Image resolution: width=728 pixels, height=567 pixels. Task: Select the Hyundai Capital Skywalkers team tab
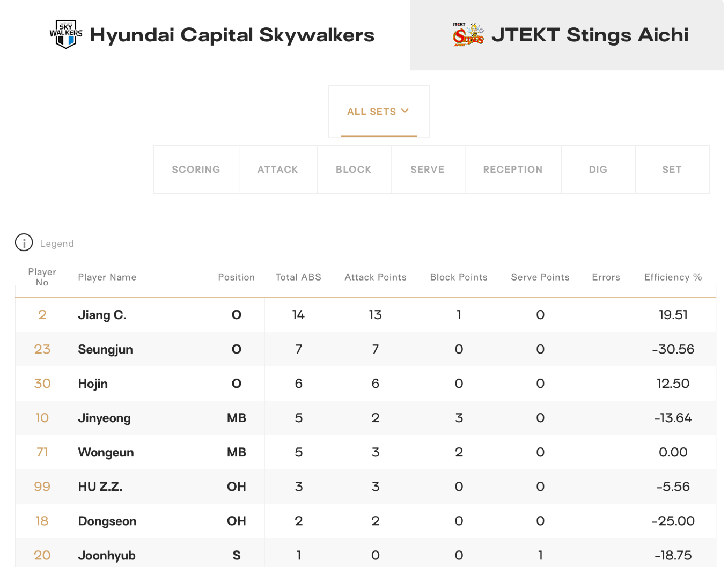coord(205,35)
